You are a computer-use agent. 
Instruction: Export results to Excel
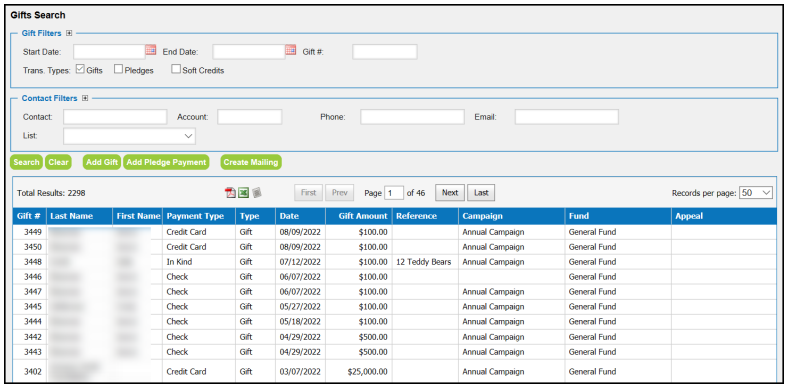click(x=243, y=192)
